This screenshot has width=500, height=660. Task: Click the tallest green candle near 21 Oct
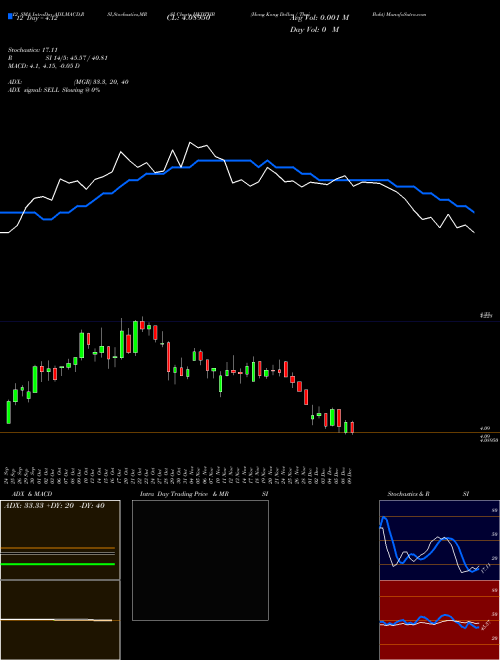[x=136, y=337]
